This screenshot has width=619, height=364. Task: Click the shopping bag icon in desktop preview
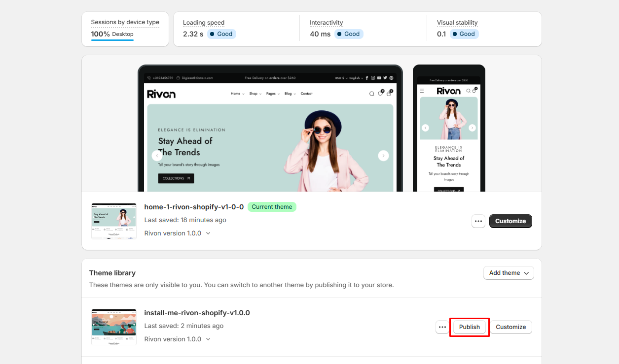point(389,93)
